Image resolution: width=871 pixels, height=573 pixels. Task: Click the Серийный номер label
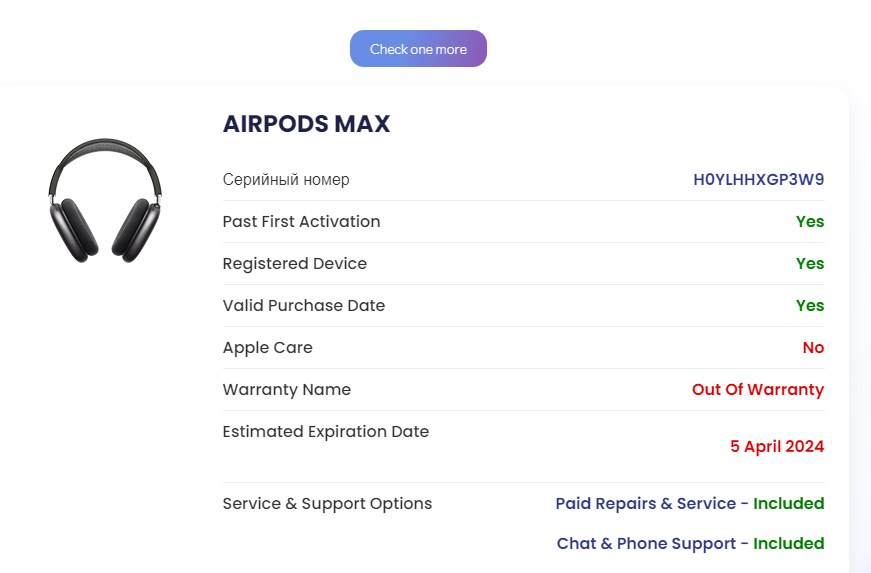tap(286, 180)
